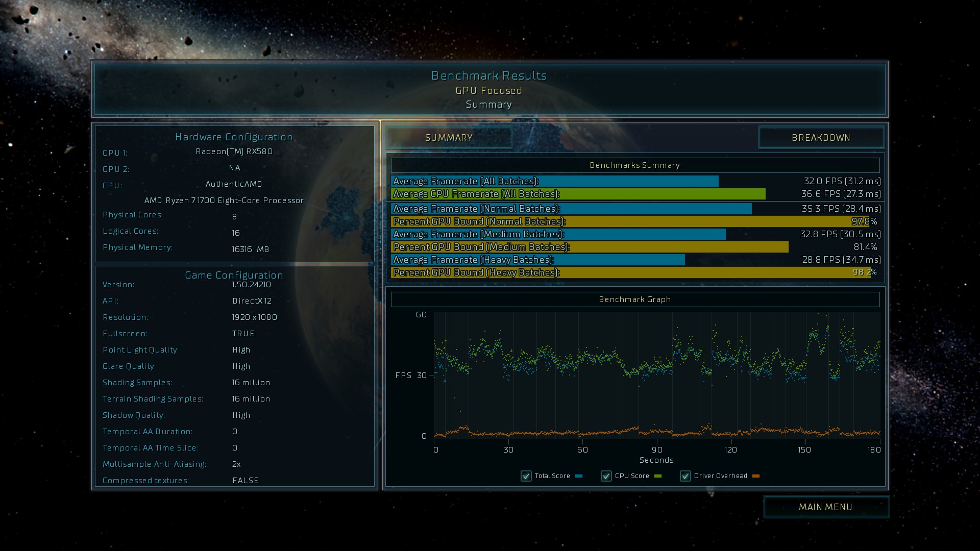Click the Game Configuration heading
980x551 pixels.
pyautogui.click(x=234, y=275)
